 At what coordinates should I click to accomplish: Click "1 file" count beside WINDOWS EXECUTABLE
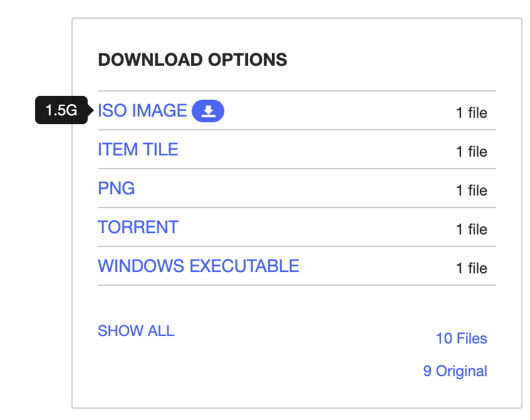click(471, 268)
